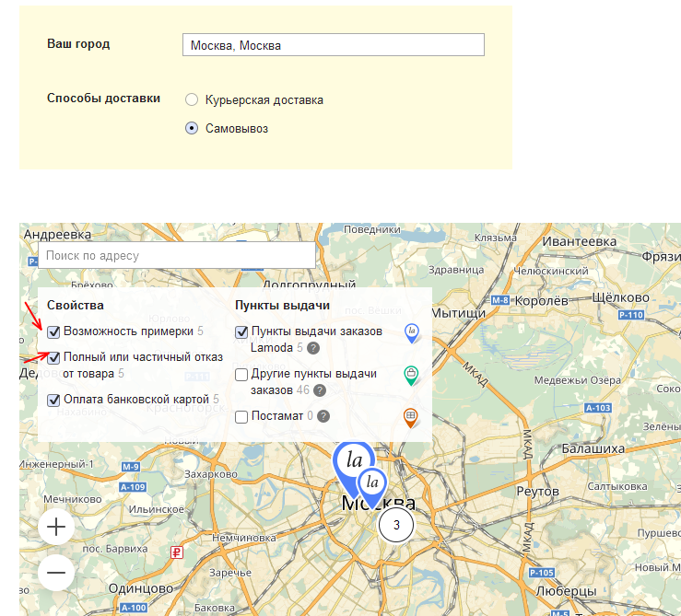
Task: Click the Балашиха city label on map
Action: (593, 448)
